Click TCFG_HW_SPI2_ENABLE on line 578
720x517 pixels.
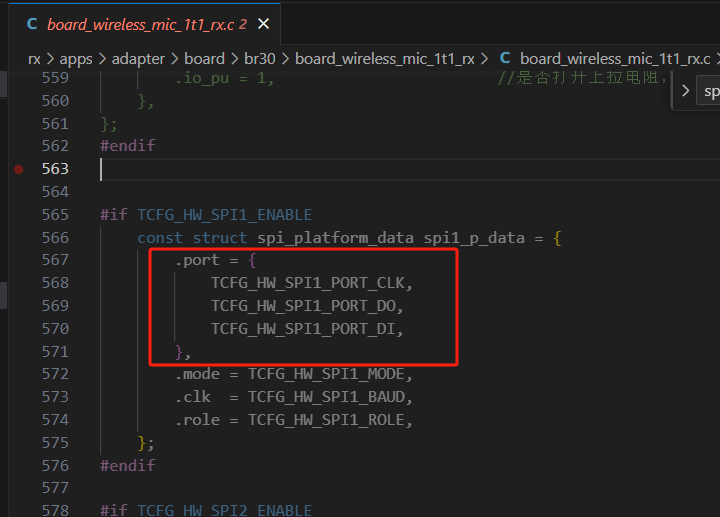tap(225, 510)
